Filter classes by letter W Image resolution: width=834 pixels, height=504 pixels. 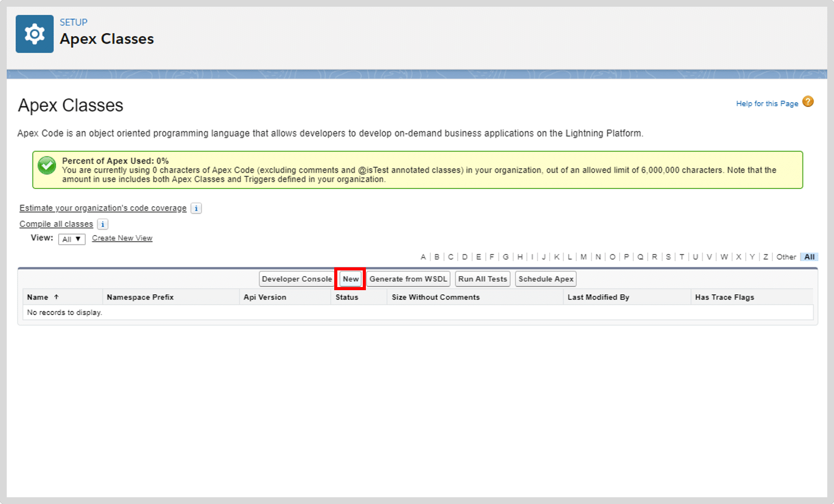[x=724, y=257]
